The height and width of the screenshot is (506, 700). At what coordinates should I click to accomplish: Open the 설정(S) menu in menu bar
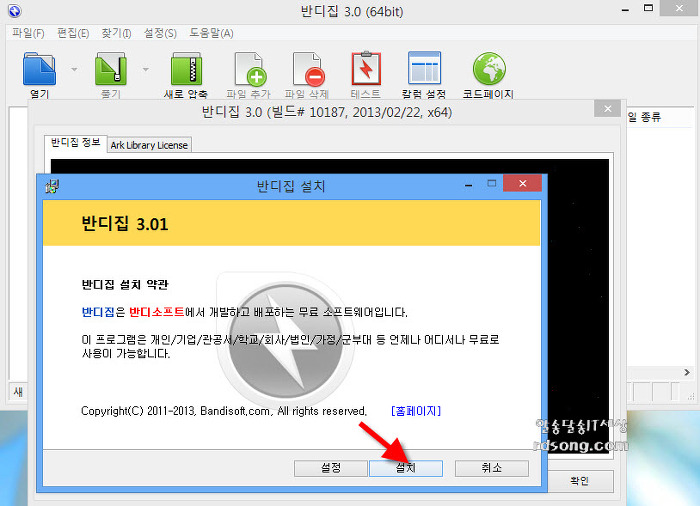161,33
